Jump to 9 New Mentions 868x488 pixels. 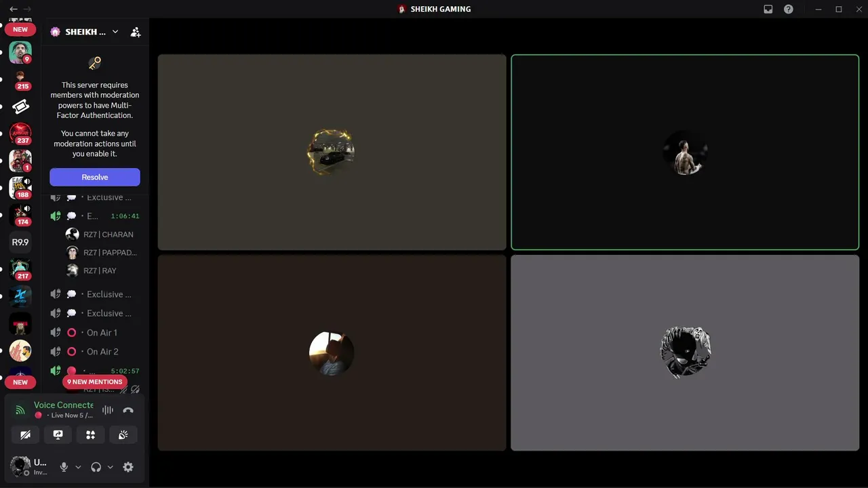point(95,382)
